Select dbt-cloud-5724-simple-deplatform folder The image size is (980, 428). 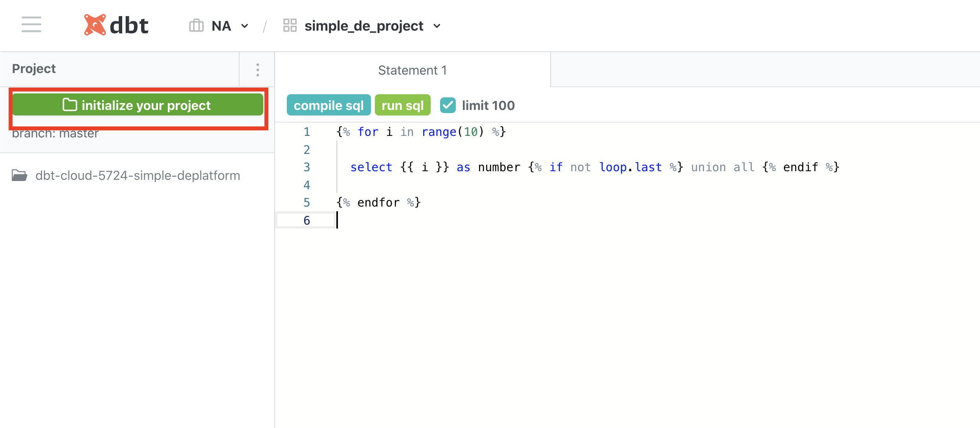(x=138, y=176)
